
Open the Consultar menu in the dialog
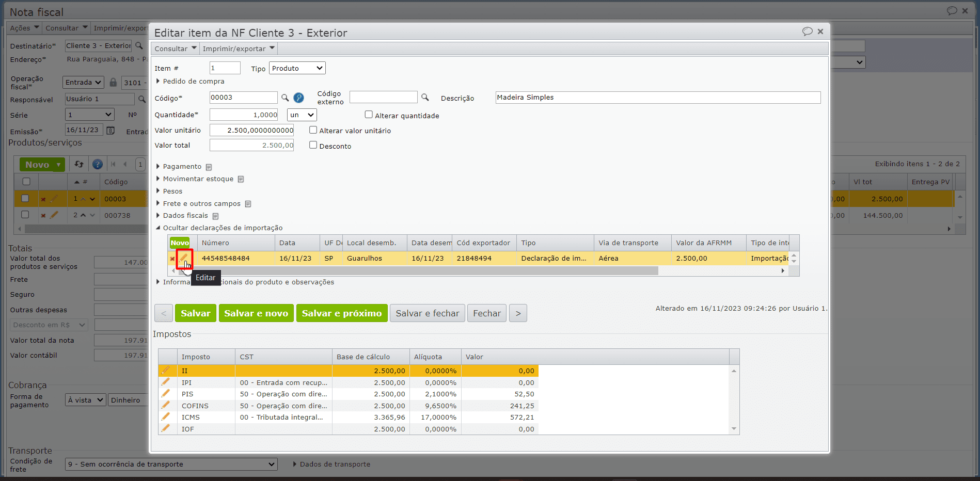pyautogui.click(x=176, y=49)
